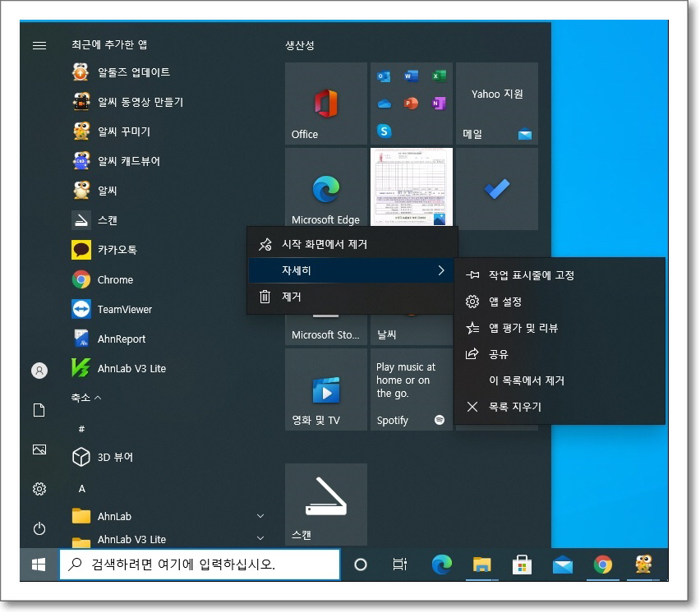Viewport: 700px width, 613px height.
Task: Click the 생산성 tile group header
Action: tap(300, 45)
